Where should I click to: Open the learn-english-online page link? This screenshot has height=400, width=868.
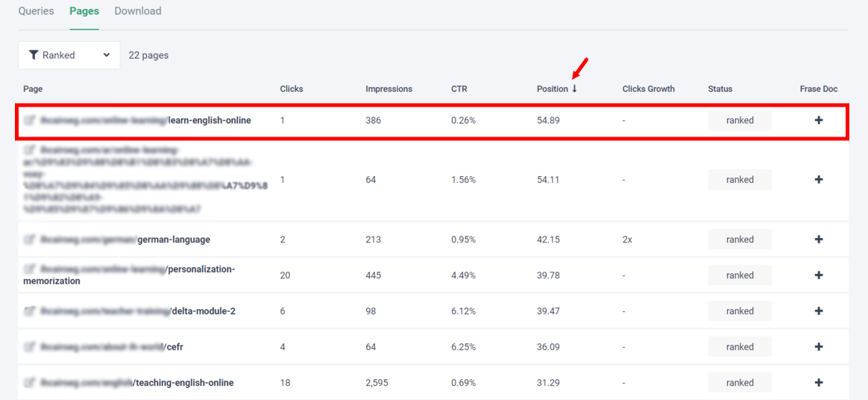(x=145, y=120)
